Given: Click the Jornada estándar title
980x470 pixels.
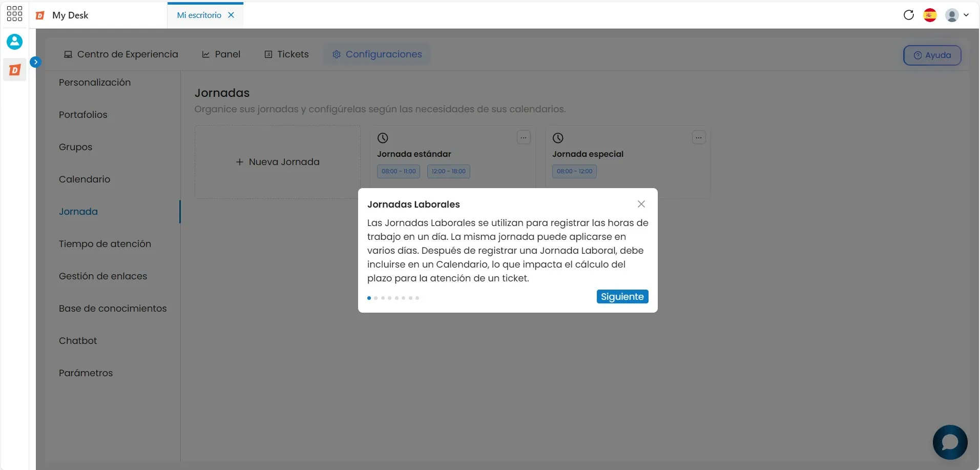Looking at the screenshot, I should tap(414, 154).
